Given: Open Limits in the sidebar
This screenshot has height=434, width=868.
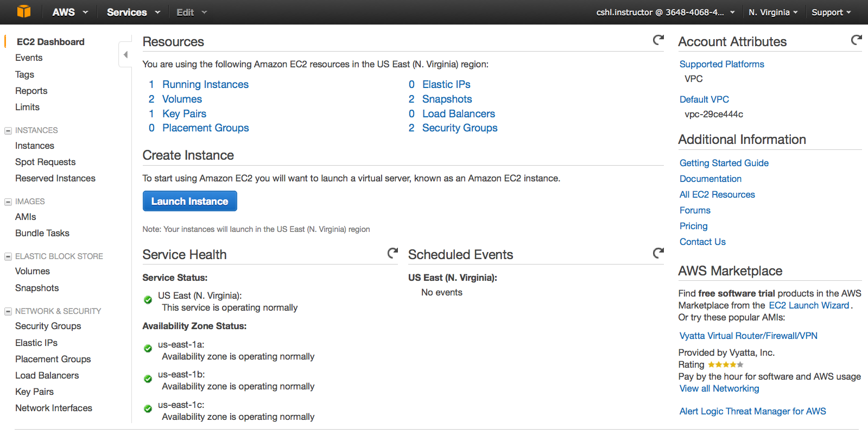Looking at the screenshot, I should pos(27,107).
